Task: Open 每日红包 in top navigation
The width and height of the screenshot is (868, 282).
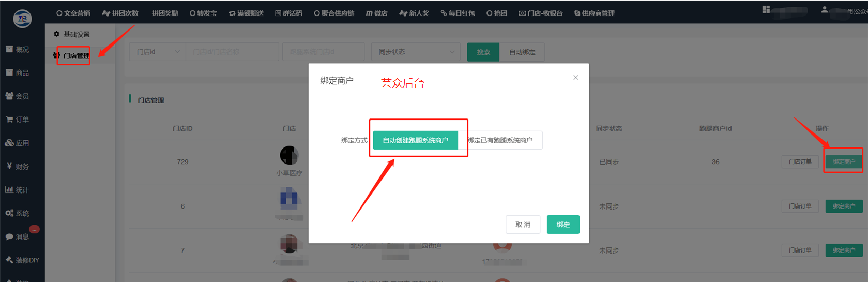Action: [x=458, y=13]
